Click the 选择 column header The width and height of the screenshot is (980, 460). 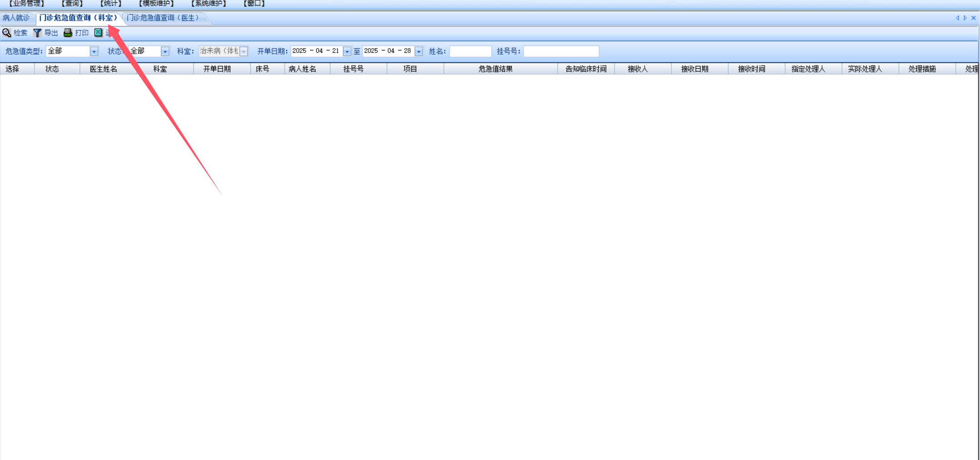(17, 69)
